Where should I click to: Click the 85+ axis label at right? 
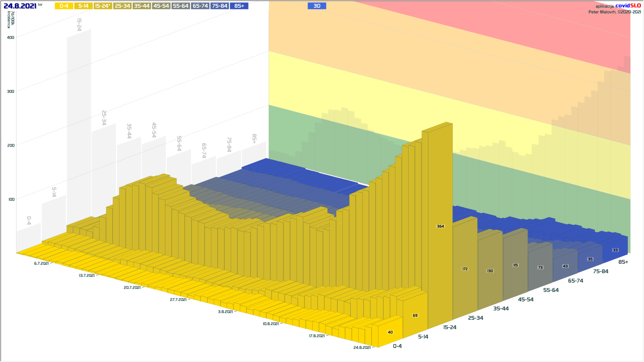point(623,262)
